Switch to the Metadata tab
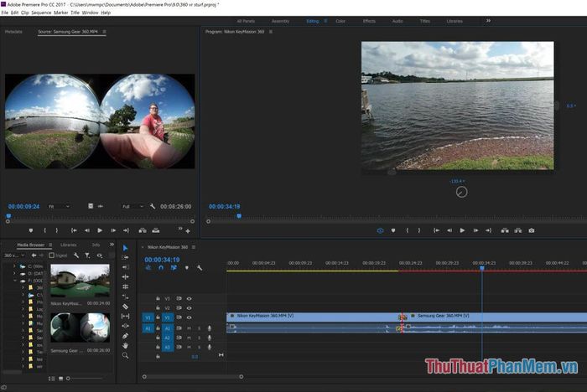Screen dimensions: 587x392 click(x=13, y=32)
